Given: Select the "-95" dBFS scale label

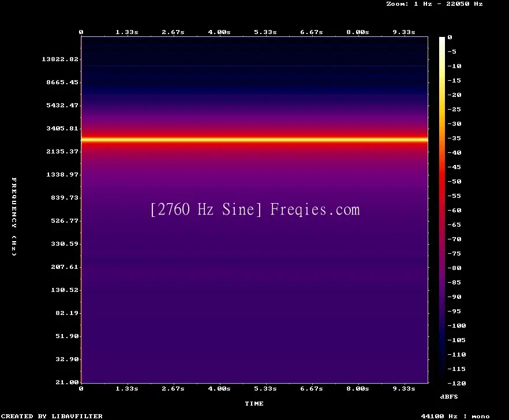Looking at the screenshot, I should pos(454,312).
